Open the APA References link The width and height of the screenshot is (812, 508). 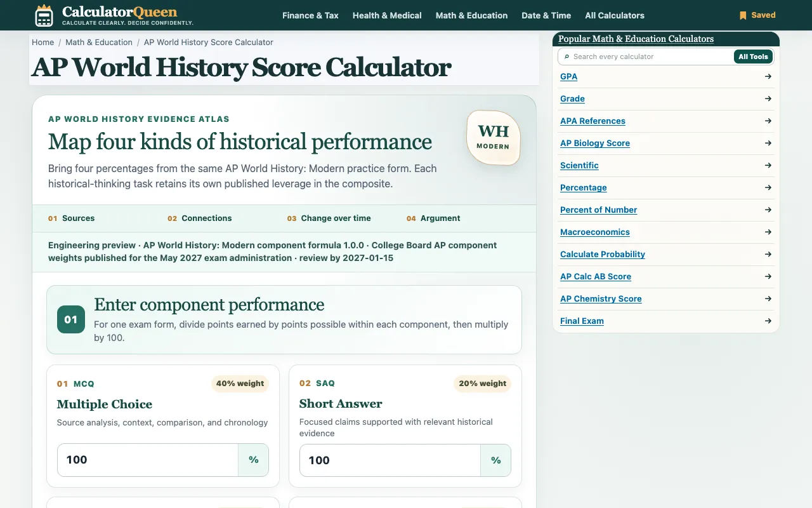593,121
